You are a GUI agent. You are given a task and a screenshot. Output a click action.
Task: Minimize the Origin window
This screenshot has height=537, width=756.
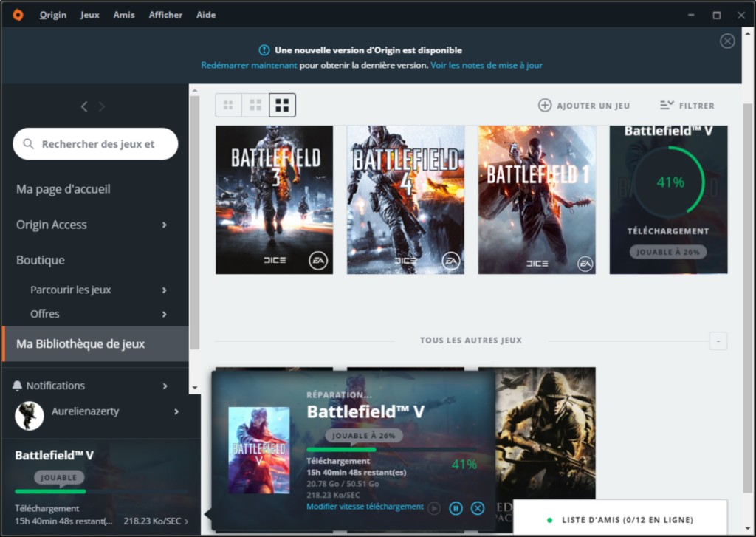click(691, 16)
